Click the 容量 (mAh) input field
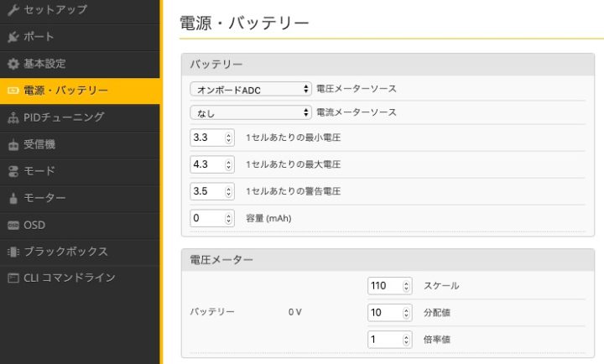The height and width of the screenshot is (364, 604). pos(207,218)
